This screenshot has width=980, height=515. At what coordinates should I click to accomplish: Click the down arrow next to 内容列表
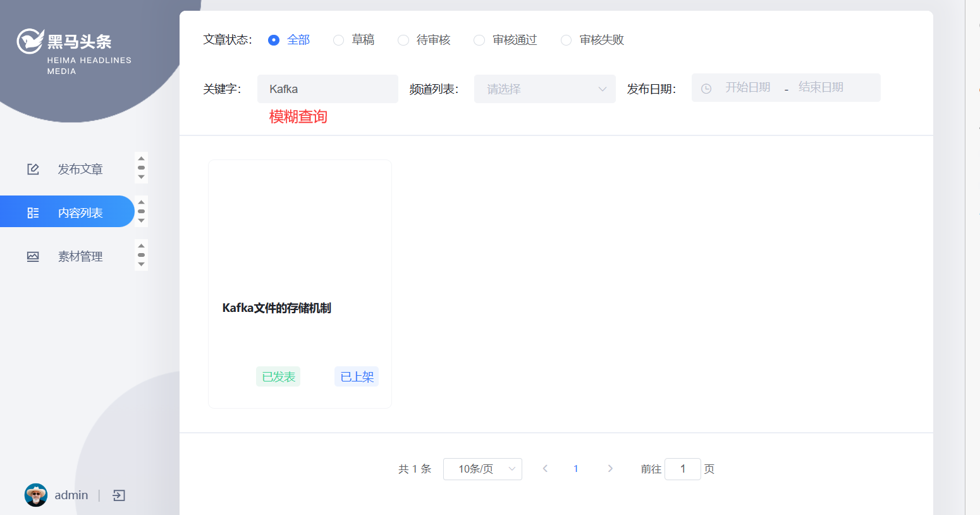tap(142, 221)
